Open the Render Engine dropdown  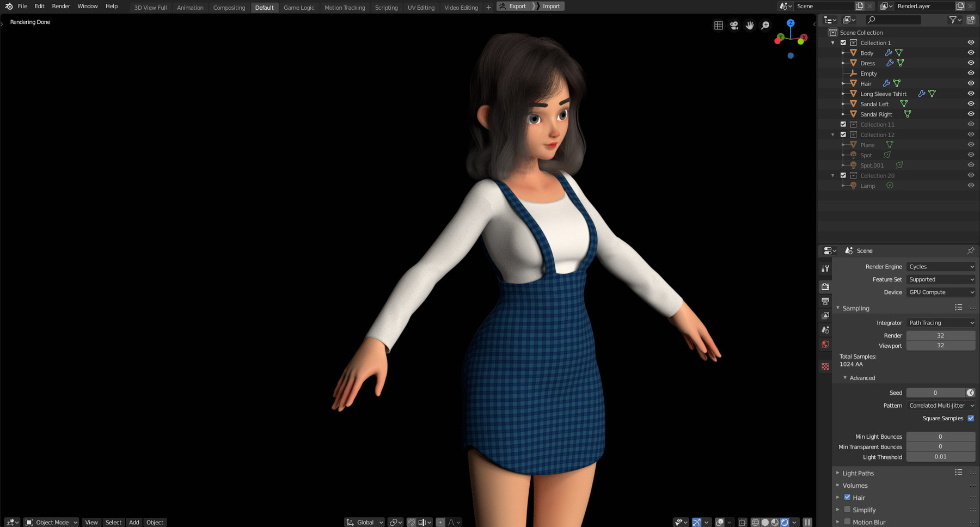pos(941,267)
